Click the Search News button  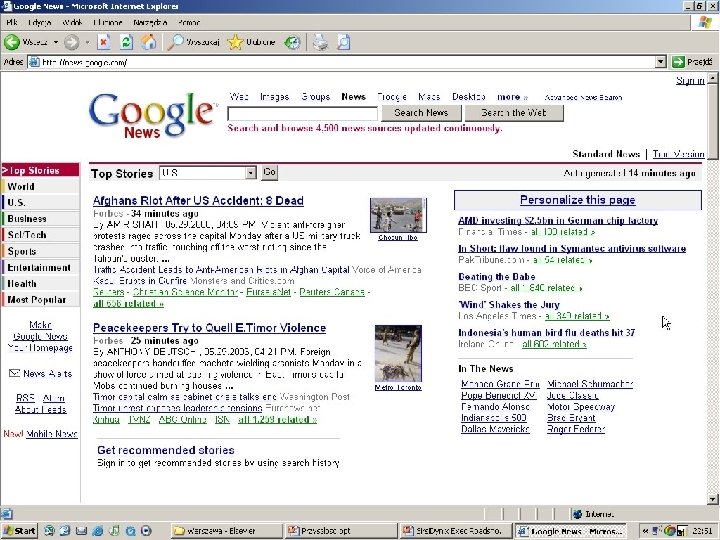tap(421, 112)
